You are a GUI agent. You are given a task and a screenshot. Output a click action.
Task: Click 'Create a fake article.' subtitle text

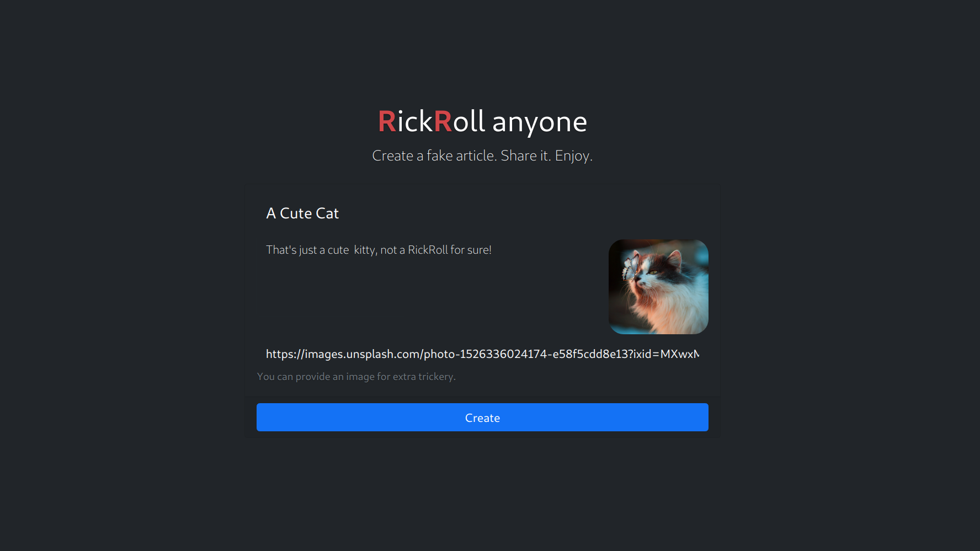coord(434,156)
